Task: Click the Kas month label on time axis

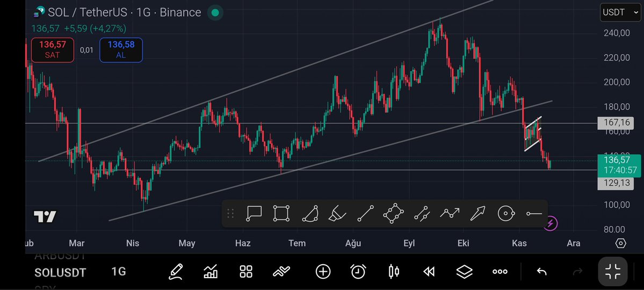Action: 519,243
